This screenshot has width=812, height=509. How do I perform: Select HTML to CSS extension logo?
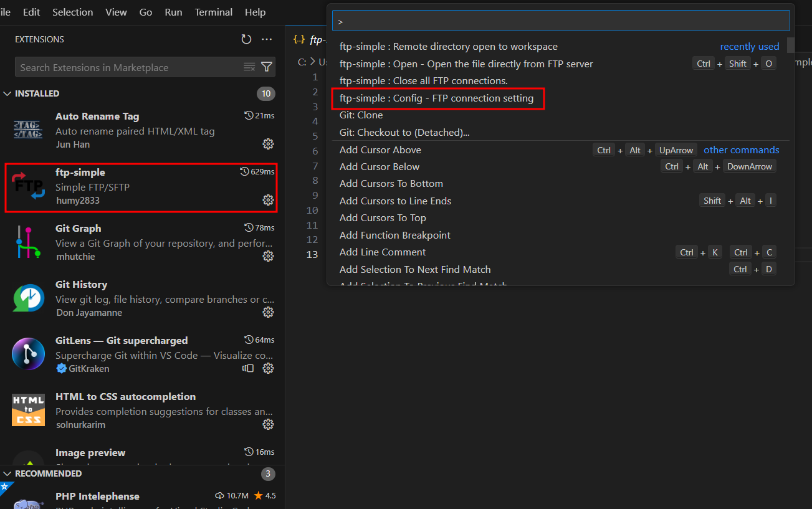click(x=28, y=410)
